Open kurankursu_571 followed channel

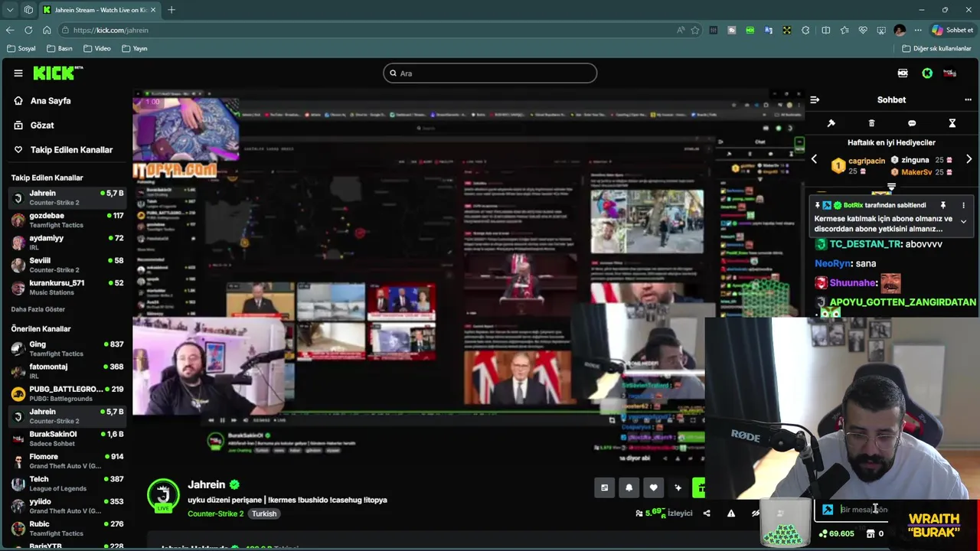(x=67, y=288)
